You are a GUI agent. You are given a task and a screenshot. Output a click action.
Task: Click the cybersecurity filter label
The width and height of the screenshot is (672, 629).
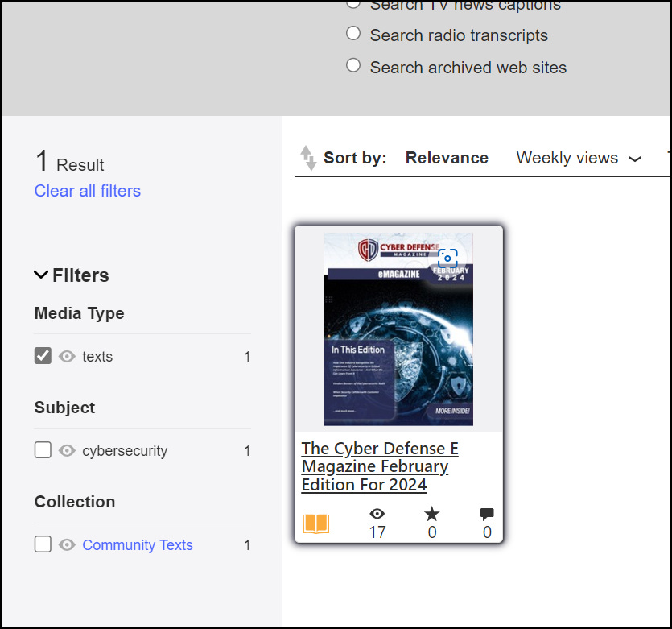[x=125, y=451]
